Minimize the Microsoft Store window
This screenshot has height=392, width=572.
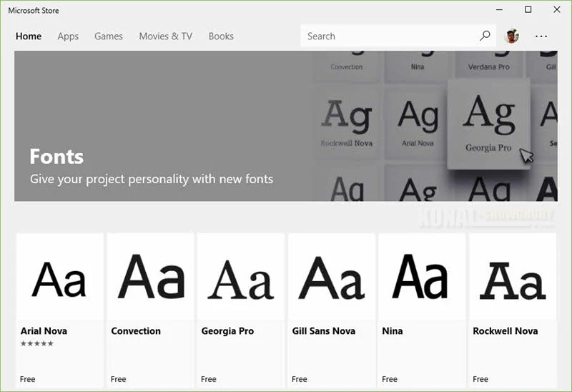click(499, 10)
